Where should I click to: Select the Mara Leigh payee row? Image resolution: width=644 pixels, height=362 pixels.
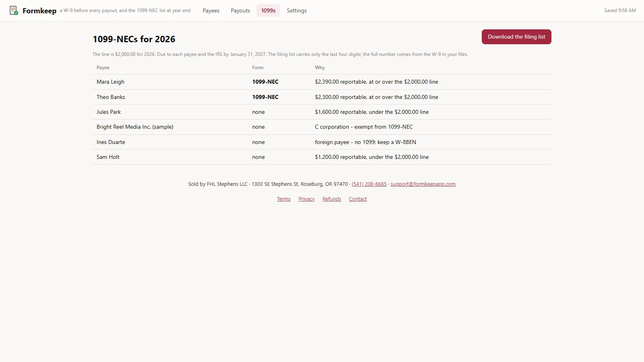[x=322, y=82]
